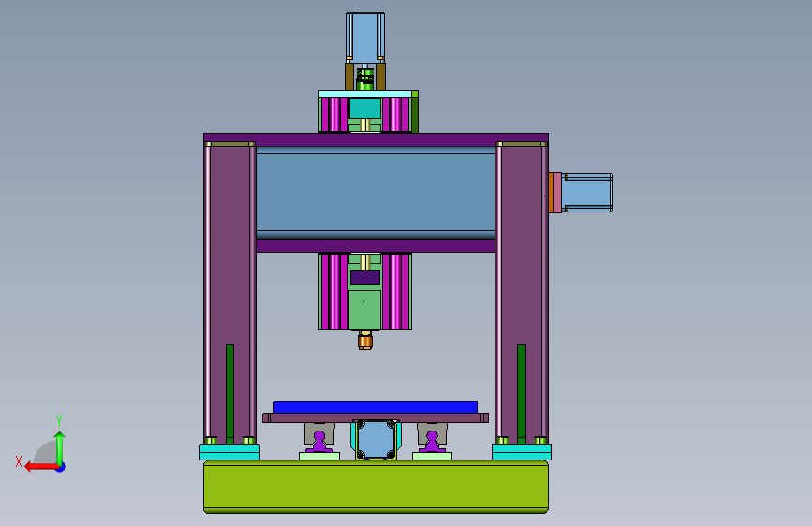This screenshot has height=526, width=812.
Task: Select the side-mounted blue stepper motor on right
Action: click(586, 193)
